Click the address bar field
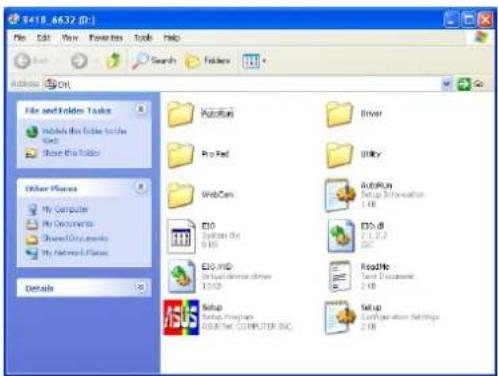The image size is (498, 376). (x=242, y=84)
